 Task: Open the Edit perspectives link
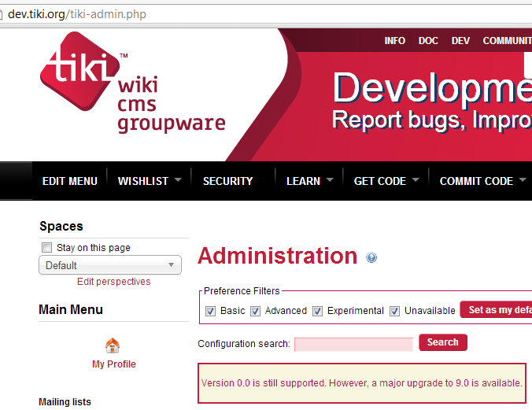[x=113, y=282]
